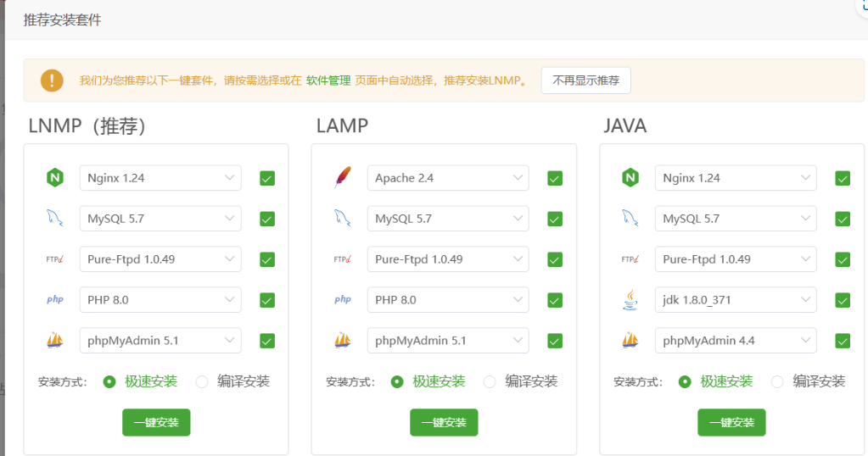Image resolution: width=868 pixels, height=456 pixels.
Task: Uncheck phpMyAdmin 4.4 checkbox in JAVA
Action: 843,341
